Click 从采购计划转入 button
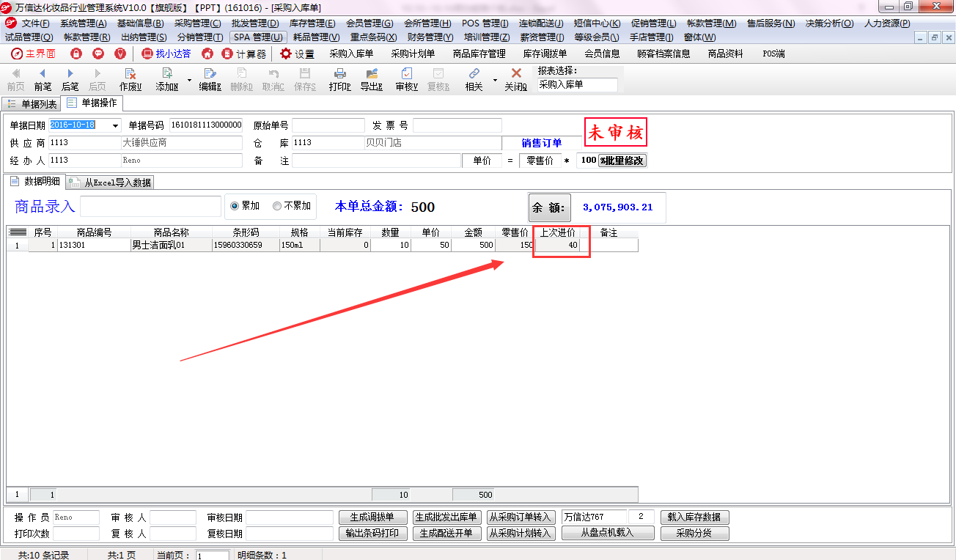Image resolution: width=956 pixels, height=560 pixels. pyautogui.click(x=521, y=534)
